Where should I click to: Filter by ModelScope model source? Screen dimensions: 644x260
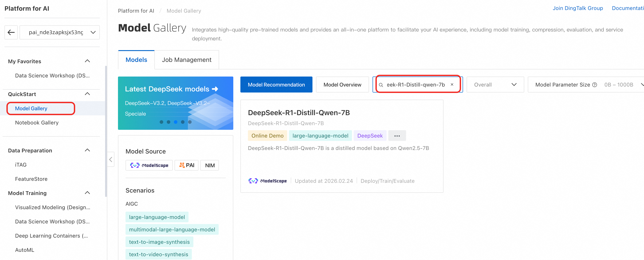pyautogui.click(x=149, y=165)
